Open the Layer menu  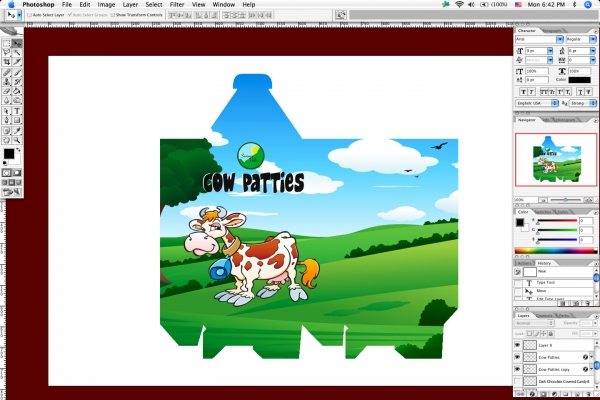point(130,5)
